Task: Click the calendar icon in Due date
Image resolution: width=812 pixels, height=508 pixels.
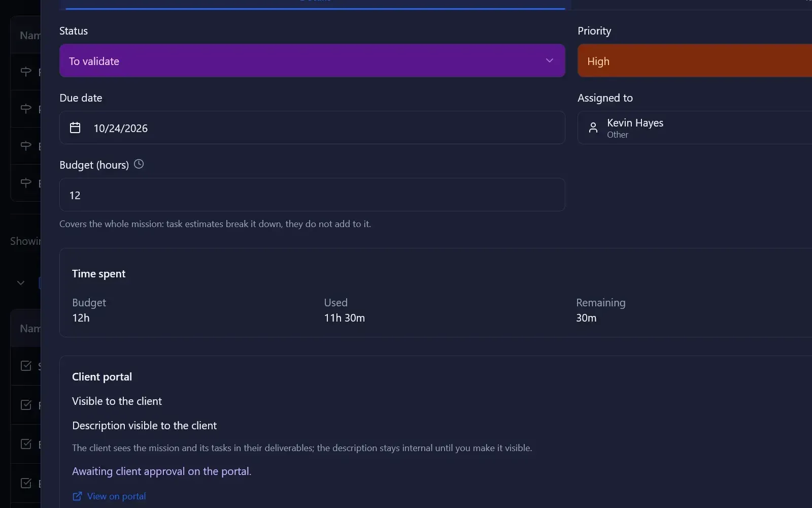Action: pos(75,128)
